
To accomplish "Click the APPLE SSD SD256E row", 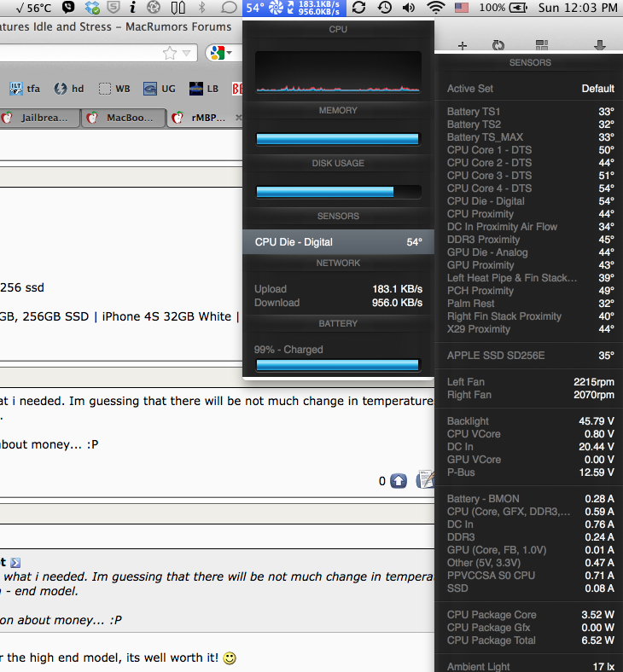I will tap(530, 356).
